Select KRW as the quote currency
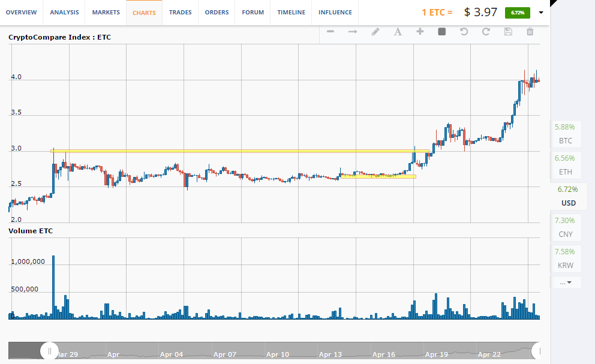Viewport: 595px width, 364px height. [x=565, y=258]
